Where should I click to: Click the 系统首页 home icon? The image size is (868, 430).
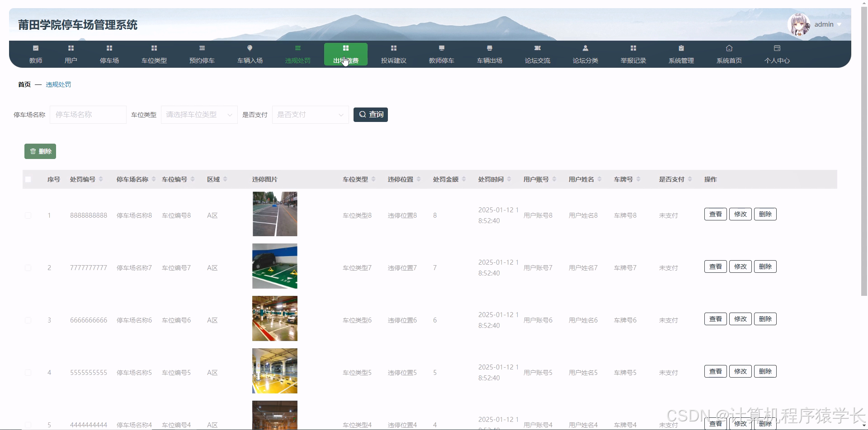(729, 48)
